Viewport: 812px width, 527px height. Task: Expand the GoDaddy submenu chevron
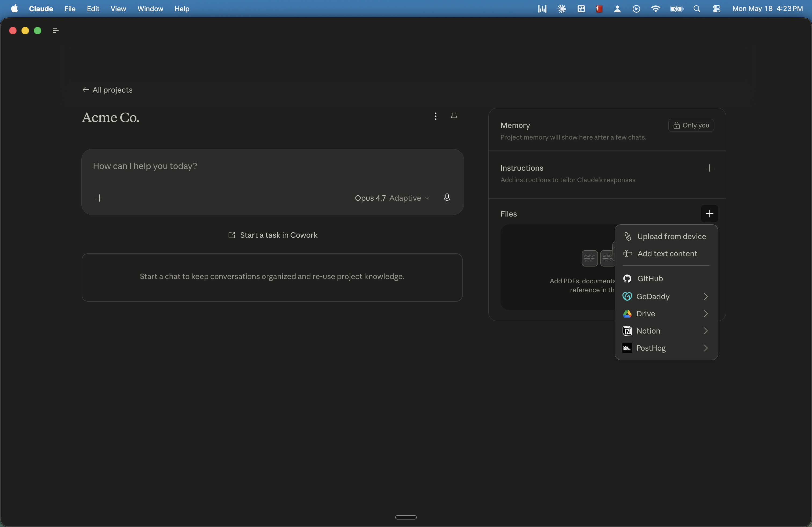click(x=706, y=296)
